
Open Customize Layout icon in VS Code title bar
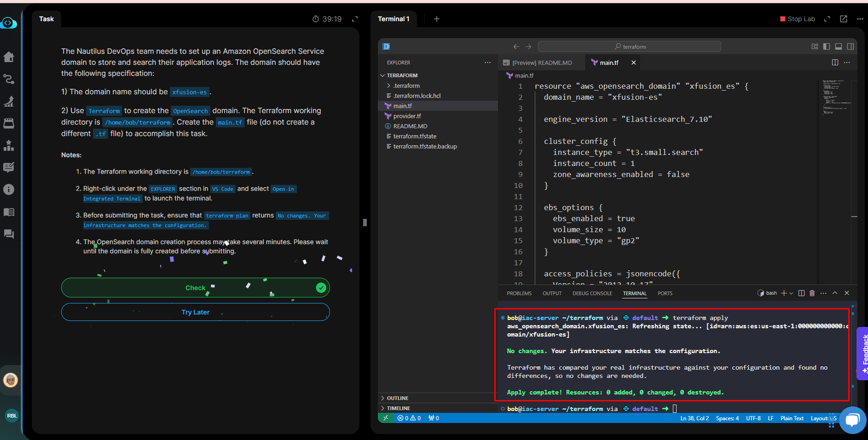tap(815, 46)
